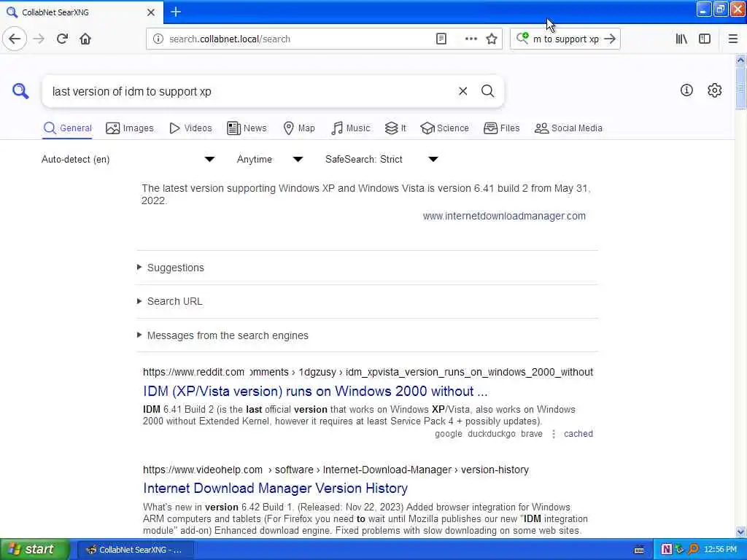This screenshot has height=560, width=747.
Task: Click the scrollbar down arrow
Action: [x=741, y=532]
